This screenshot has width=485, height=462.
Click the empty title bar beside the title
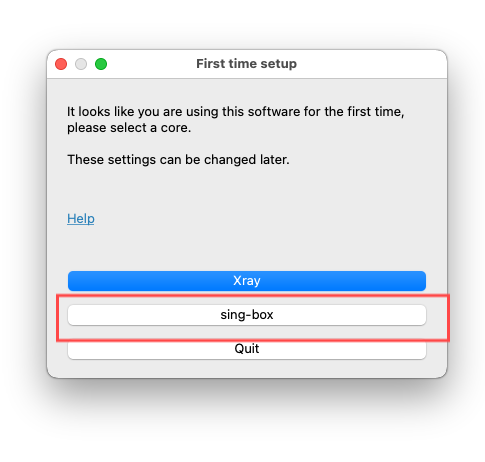pos(370,64)
